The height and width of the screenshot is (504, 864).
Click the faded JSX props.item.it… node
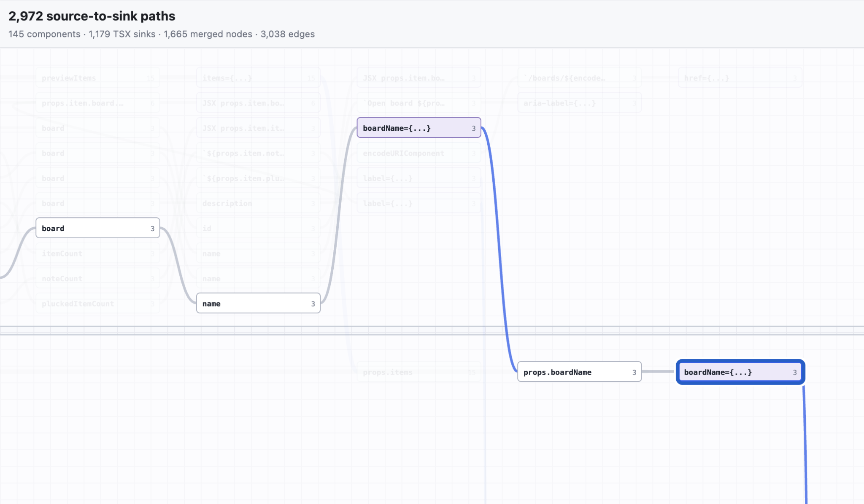tap(258, 128)
